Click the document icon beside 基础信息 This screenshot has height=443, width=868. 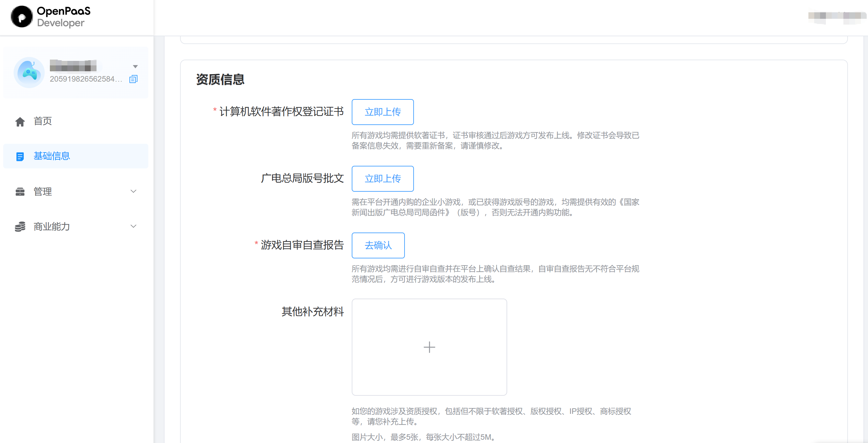click(x=20, y=157)
